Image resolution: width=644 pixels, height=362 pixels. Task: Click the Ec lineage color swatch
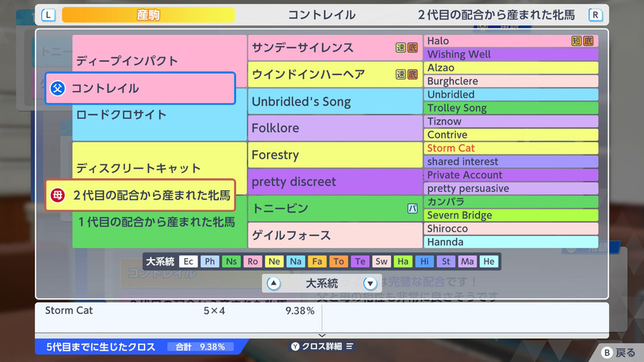pyautogui.click(x=188, y=261)
